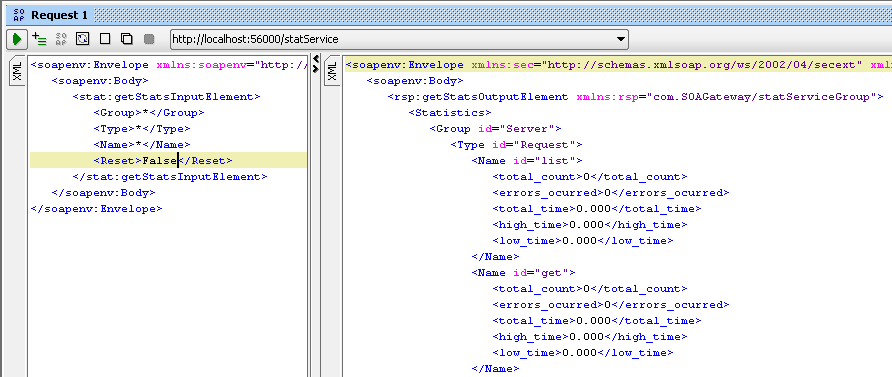
Task: Click high_time under the list Name
Action: pyautogui.click(x=590, y=224)
